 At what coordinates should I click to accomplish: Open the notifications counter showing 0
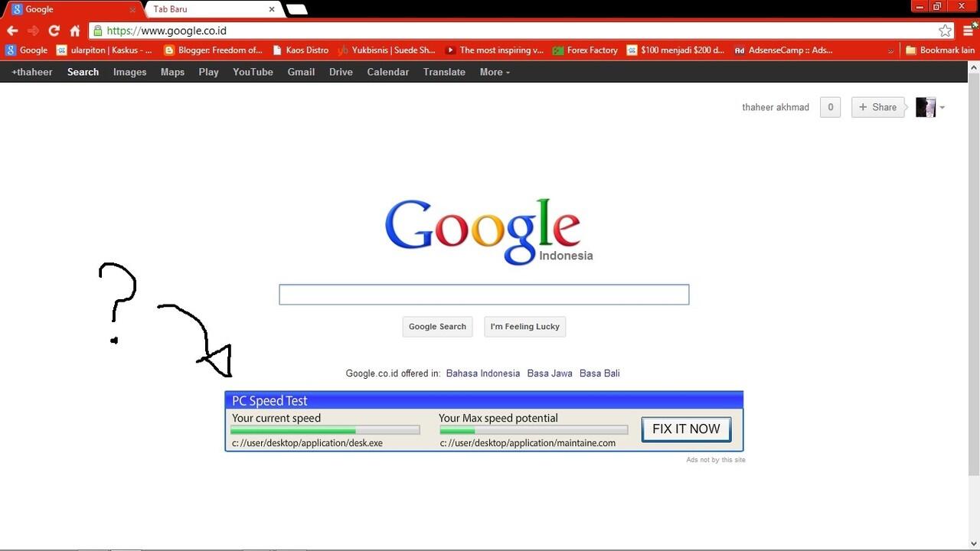point(831,107)
